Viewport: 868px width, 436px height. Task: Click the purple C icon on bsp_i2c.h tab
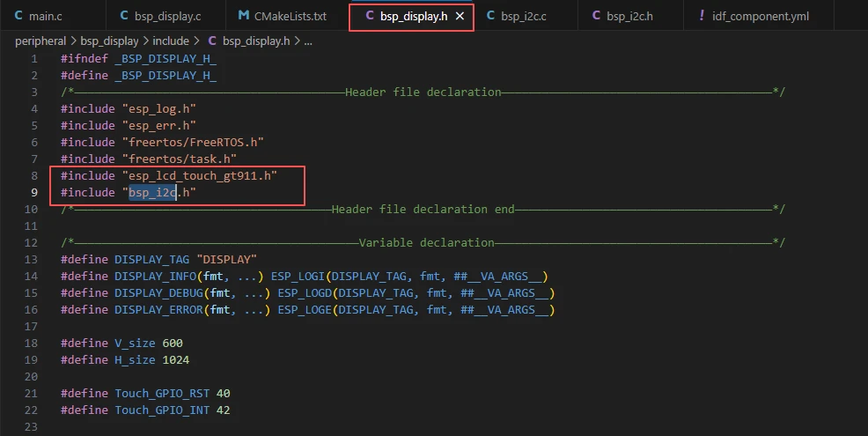(597, 16)
